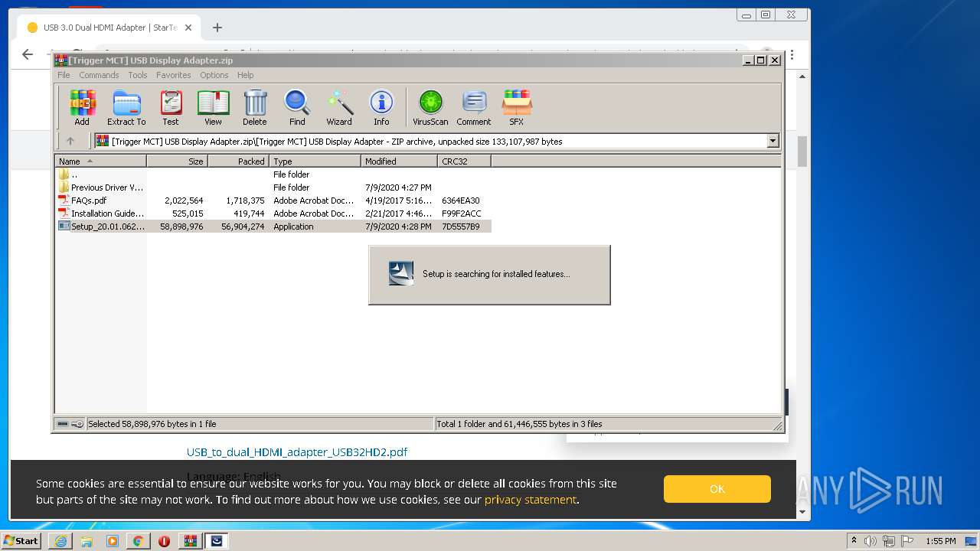Show archive Info

coord(381,107)
